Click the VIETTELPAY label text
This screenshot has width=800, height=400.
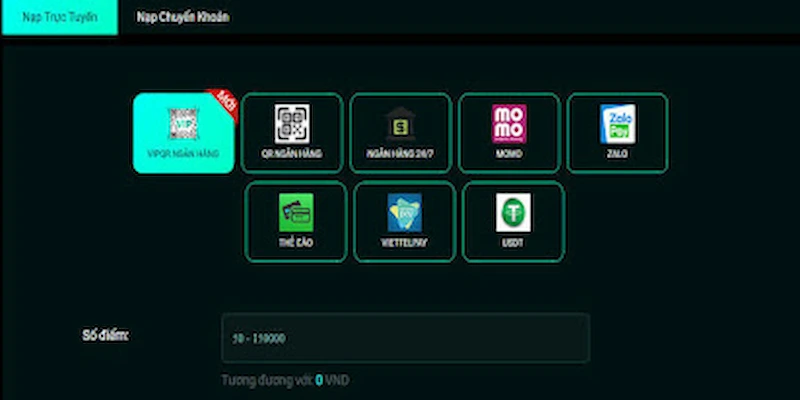click(x=405, y=242)
